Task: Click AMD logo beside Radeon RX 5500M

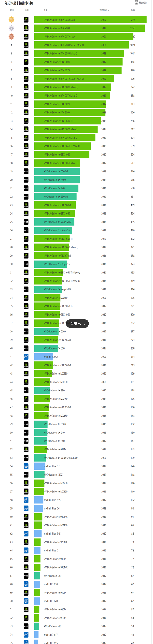Action: [26, 171]
